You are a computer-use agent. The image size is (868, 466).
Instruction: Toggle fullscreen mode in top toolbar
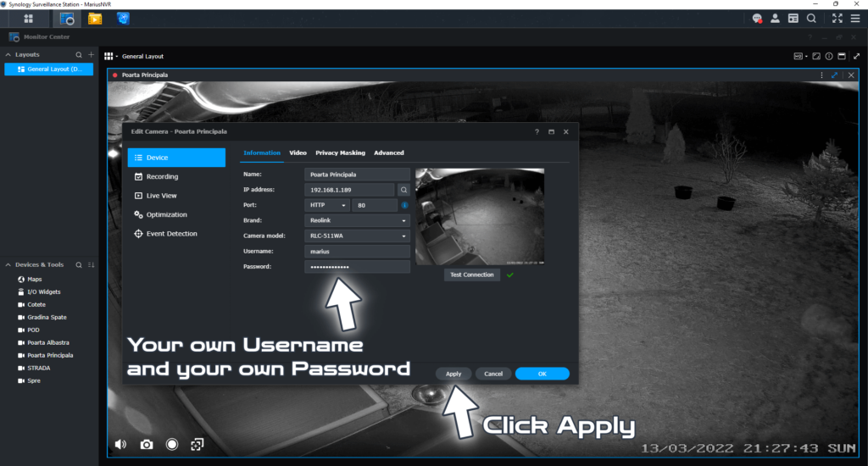coord(837,18)
